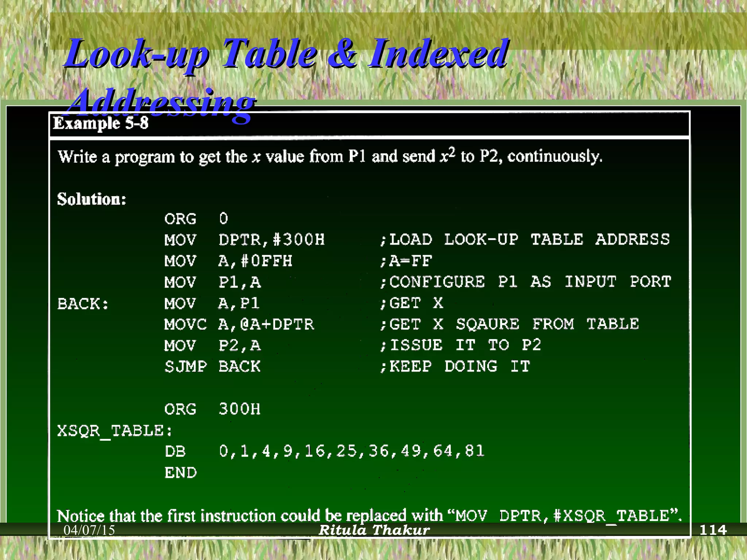Click the 'DB 0,1,4,9,16,25,36,49,64,81' data line
This screenshot has width=747, height=560.
pos(325,451)
